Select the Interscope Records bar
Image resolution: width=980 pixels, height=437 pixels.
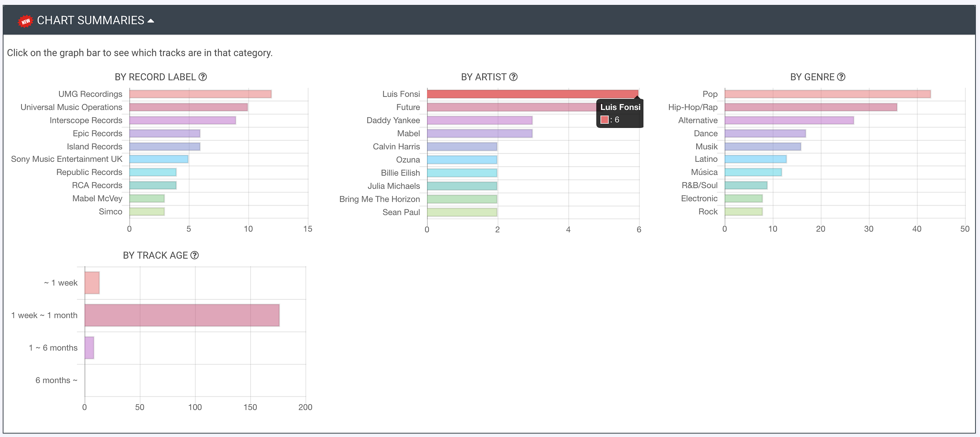click(182, 120)
